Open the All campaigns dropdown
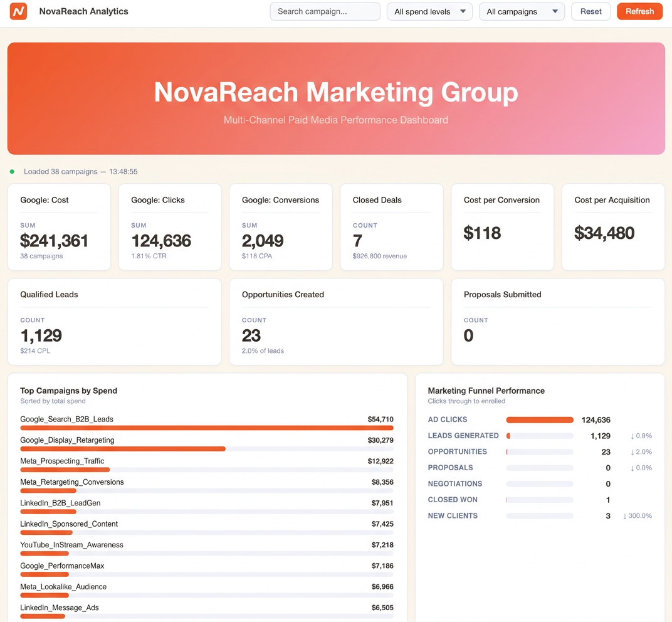Image resolution: width=672 pixels, height=622 pixels. point(522,11)
